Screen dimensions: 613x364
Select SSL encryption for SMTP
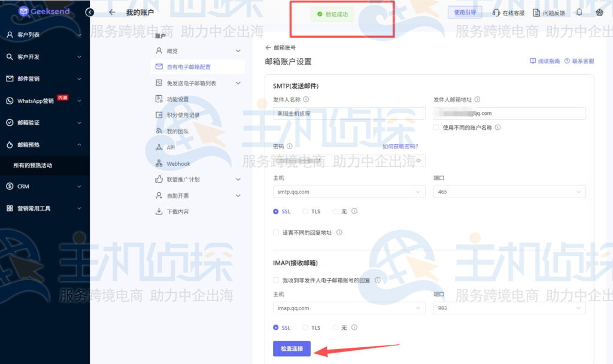275,211
